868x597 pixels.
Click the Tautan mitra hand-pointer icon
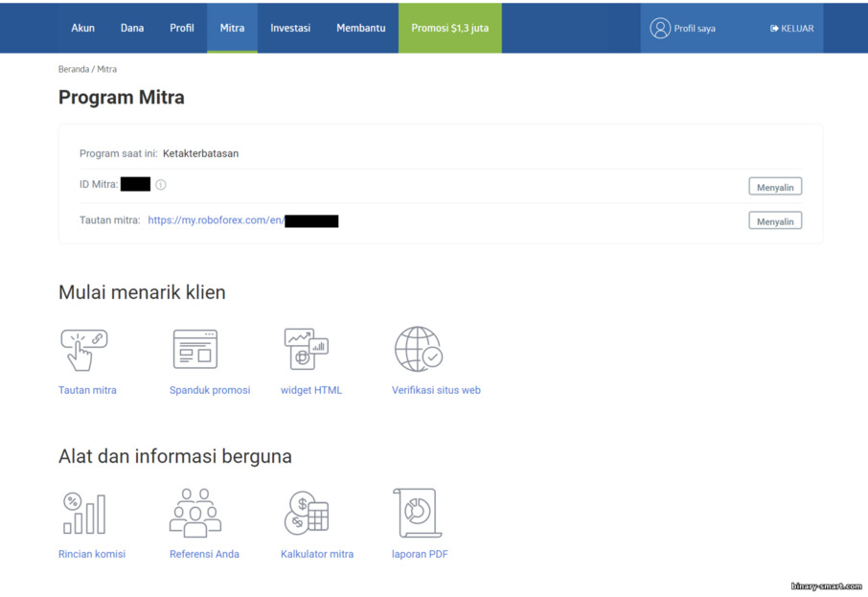tap(84, 350)
